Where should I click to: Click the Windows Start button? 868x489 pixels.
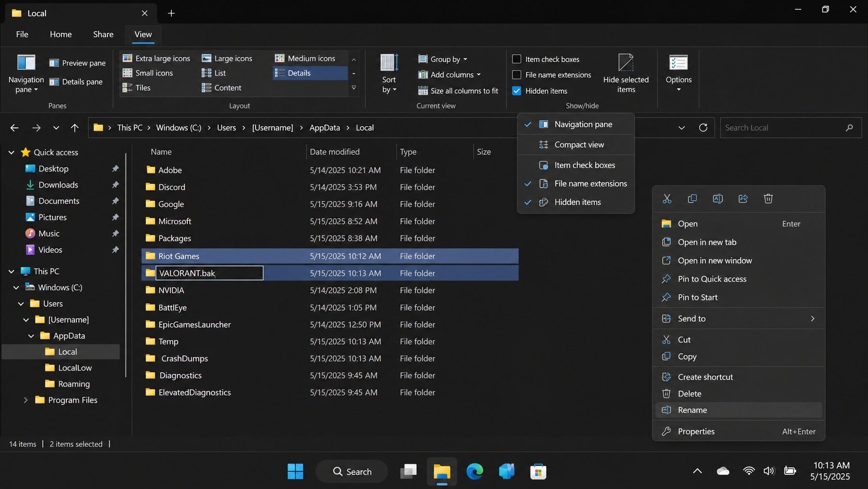point(295,471)
